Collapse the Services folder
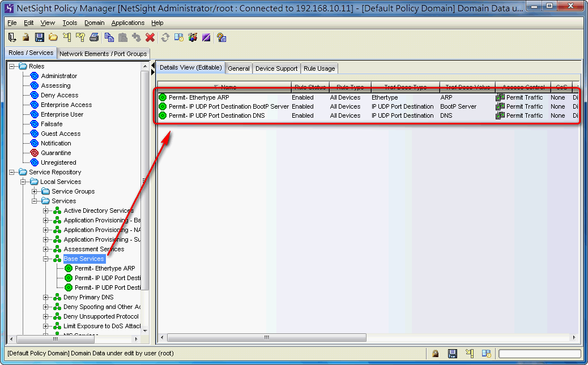 click(35, 201)
